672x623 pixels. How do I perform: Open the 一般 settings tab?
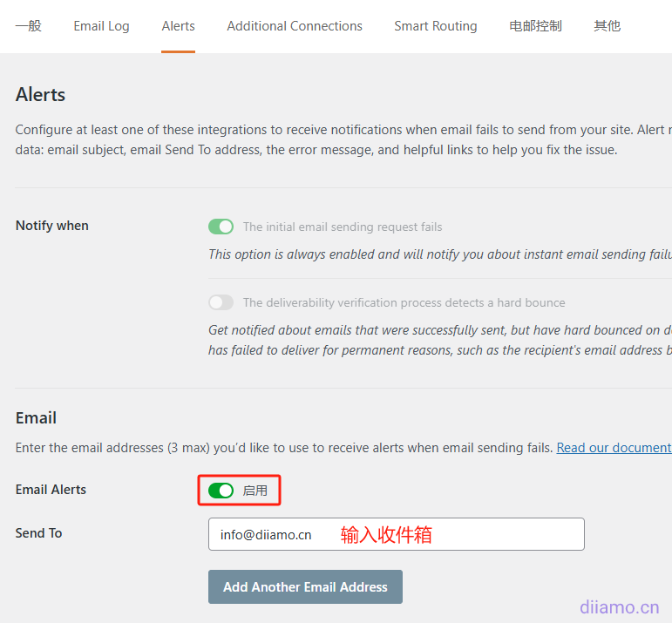(29, 26)
